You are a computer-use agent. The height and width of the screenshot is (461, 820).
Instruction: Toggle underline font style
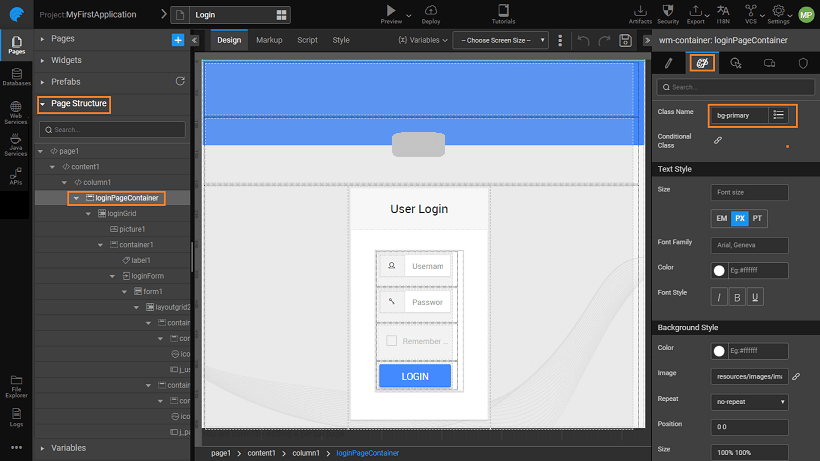[x=755, y=297]
